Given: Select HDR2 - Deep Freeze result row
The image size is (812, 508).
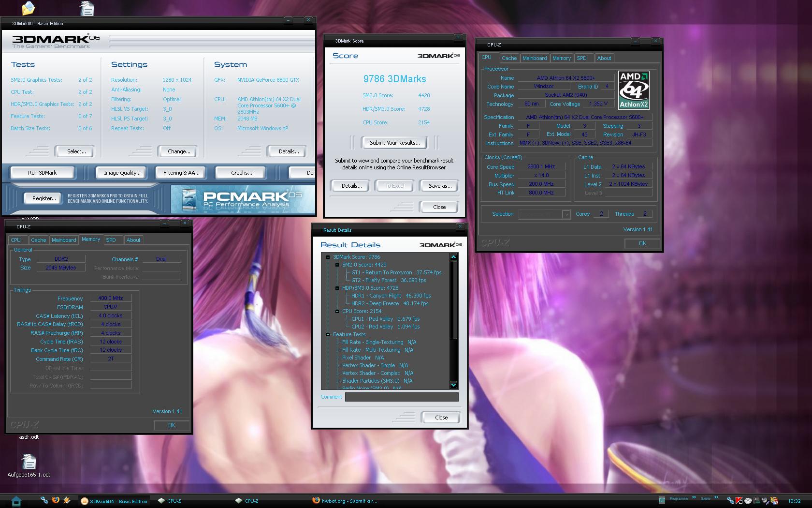Looking at the screenshot, I should [x=390, y=303].
